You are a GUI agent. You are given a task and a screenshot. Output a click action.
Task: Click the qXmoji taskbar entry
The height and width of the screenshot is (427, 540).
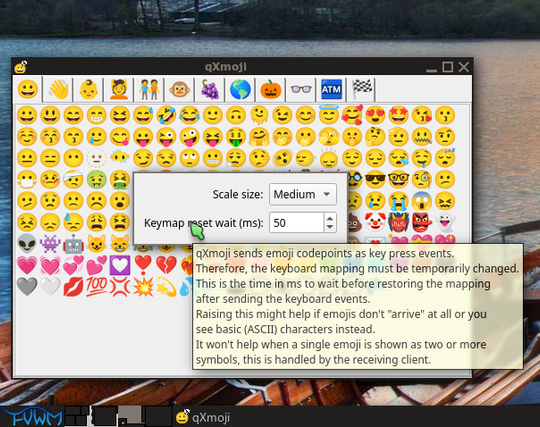click(202, 417)
